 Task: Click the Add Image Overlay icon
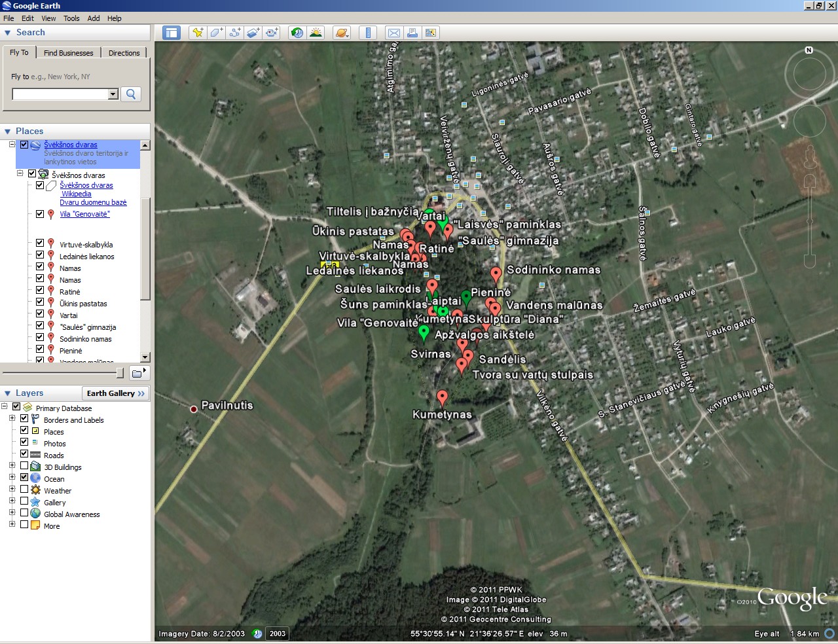tap(253, 33)
